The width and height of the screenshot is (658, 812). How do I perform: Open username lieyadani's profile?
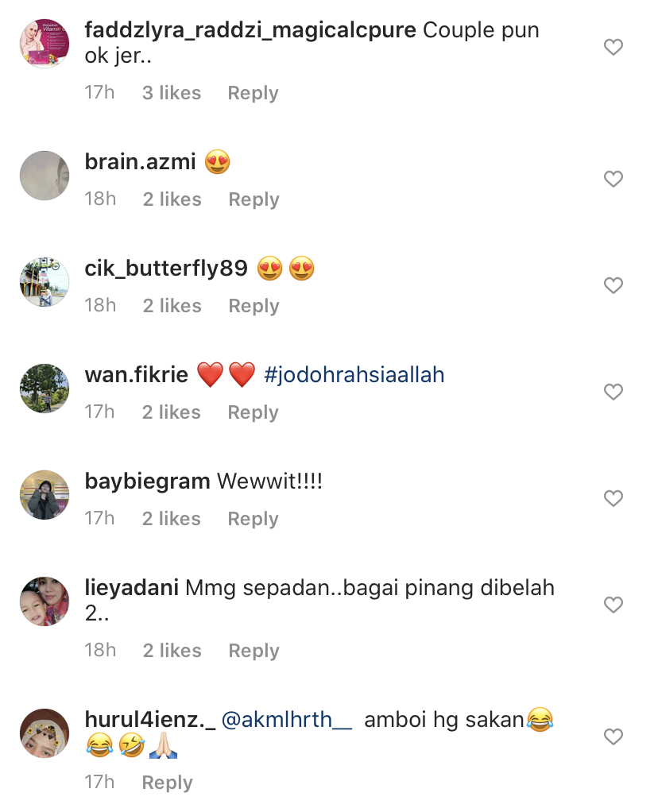(132, 588)
